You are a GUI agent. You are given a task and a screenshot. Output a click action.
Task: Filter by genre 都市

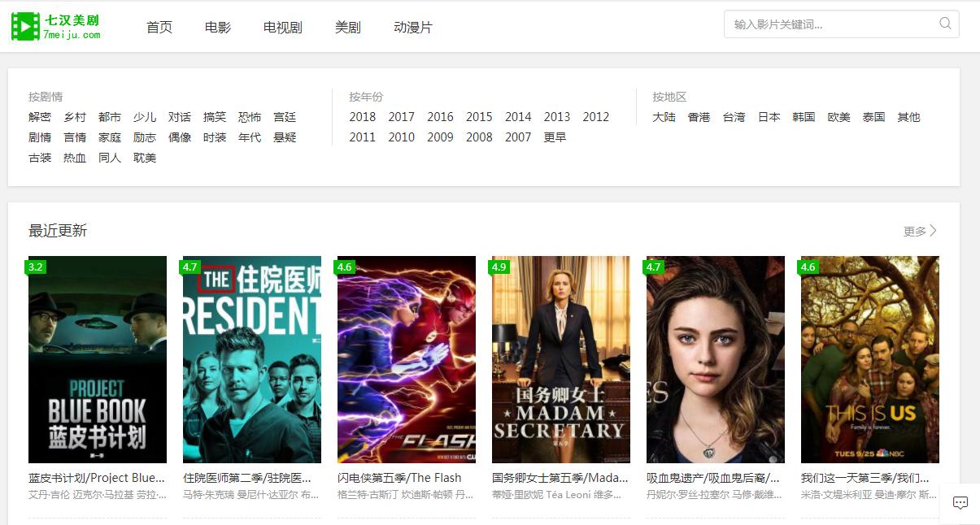pos(110,117)
